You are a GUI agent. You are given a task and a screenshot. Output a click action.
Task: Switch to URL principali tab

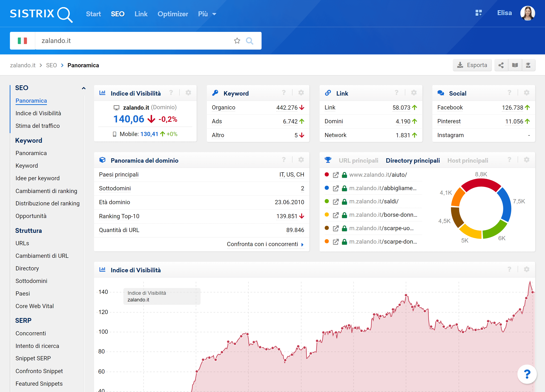click(358, 161)
